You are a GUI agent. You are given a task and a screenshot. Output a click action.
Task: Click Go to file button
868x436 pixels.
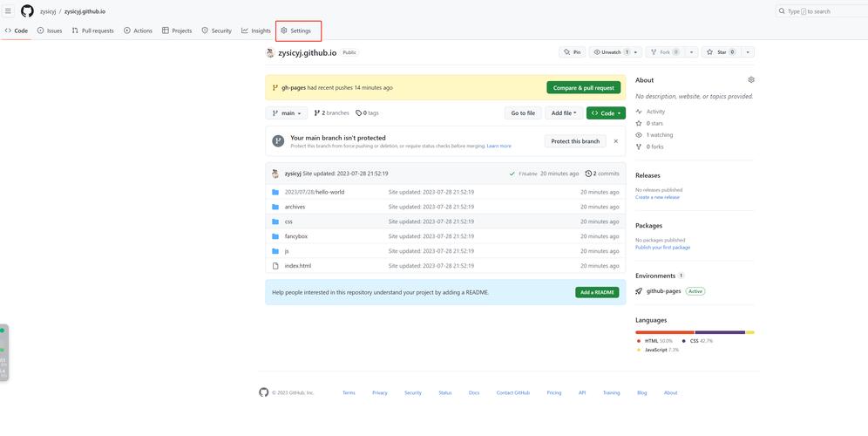coord(523,113)
